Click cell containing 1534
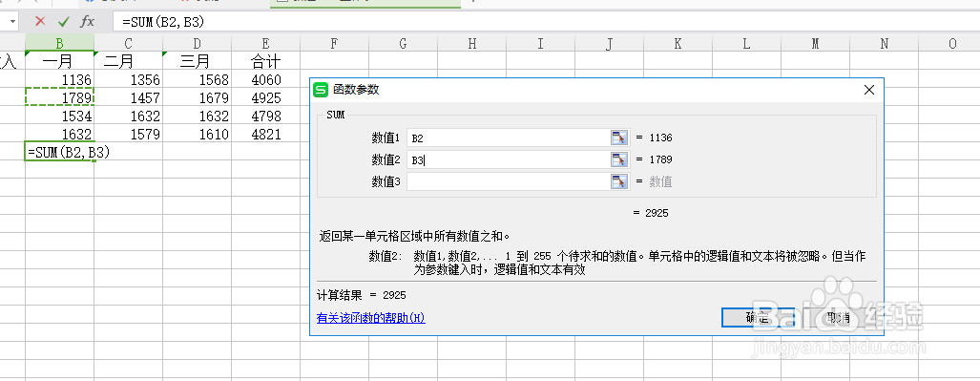This screenshot has height=381, width=980. point(59,116)
